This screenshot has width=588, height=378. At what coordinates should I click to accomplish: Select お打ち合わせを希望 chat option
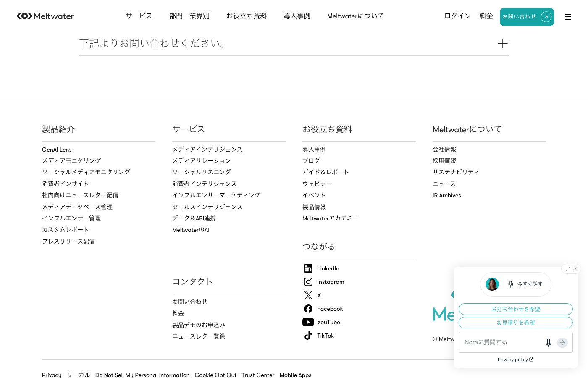516,309
